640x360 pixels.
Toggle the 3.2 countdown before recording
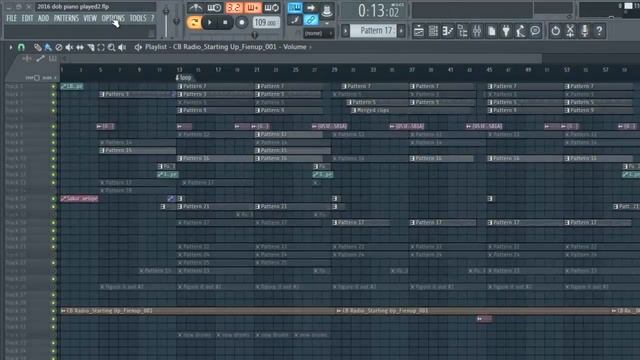point(233,7)
